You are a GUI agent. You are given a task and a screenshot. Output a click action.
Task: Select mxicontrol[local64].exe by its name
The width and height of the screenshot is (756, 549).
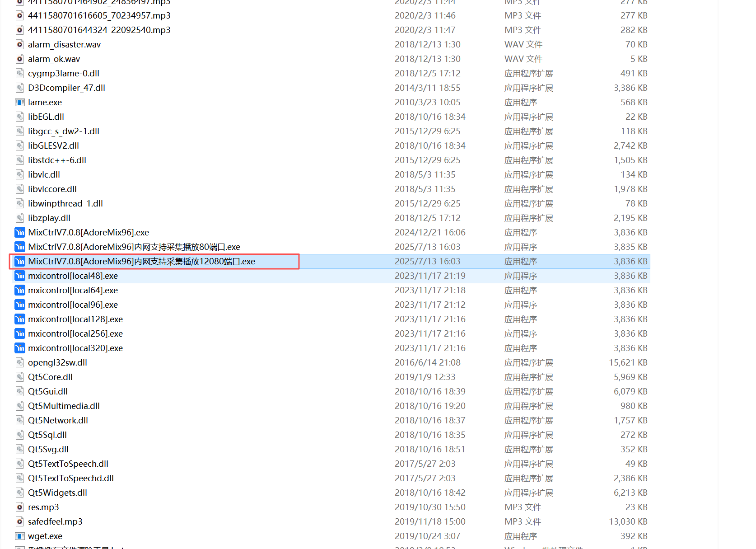[x=73, y=291]
